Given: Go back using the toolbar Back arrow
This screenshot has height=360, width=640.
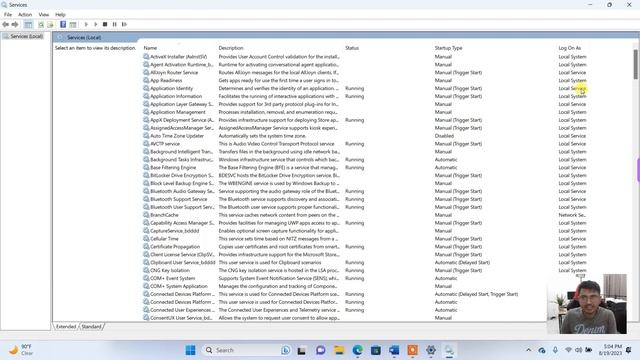Looking at the screenshot, I should click(x=5, y=24).
